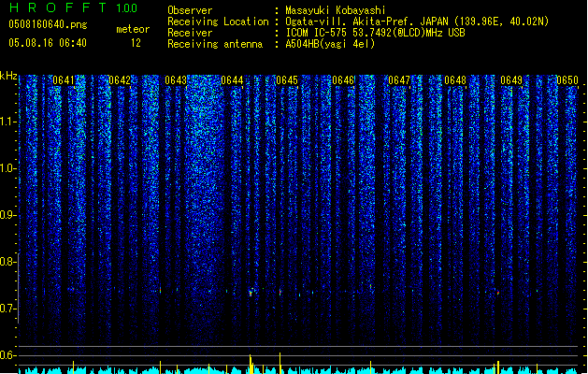Click the Receiving antenna label
The height and width of the screenshot is (374, 588).
[x=215, y=44]
